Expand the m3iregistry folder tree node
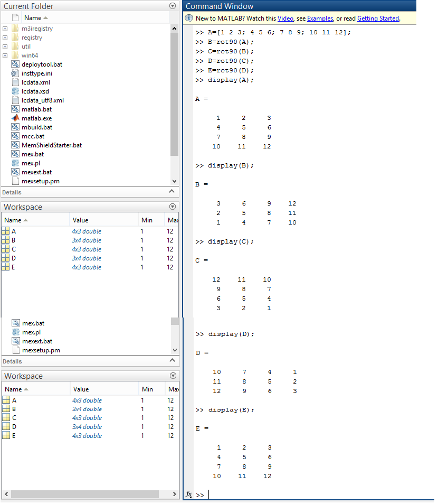The image size is (438, 504). [5, 29]
